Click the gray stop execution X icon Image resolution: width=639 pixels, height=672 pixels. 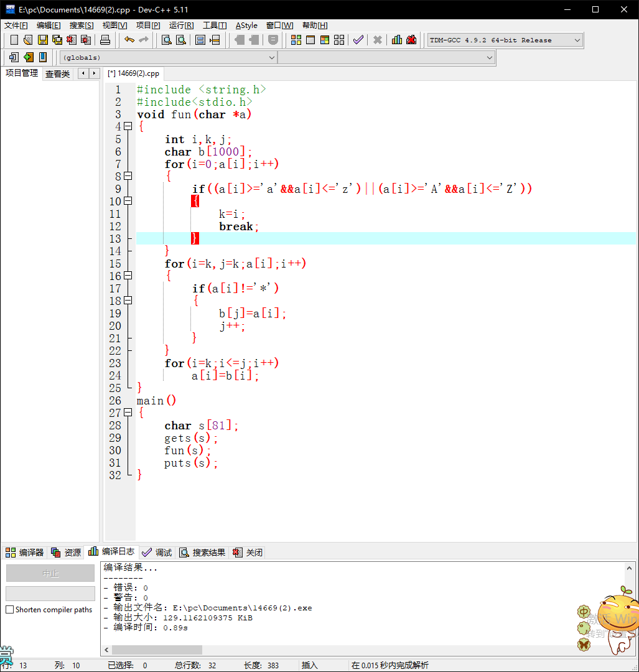tap(378, 40)
